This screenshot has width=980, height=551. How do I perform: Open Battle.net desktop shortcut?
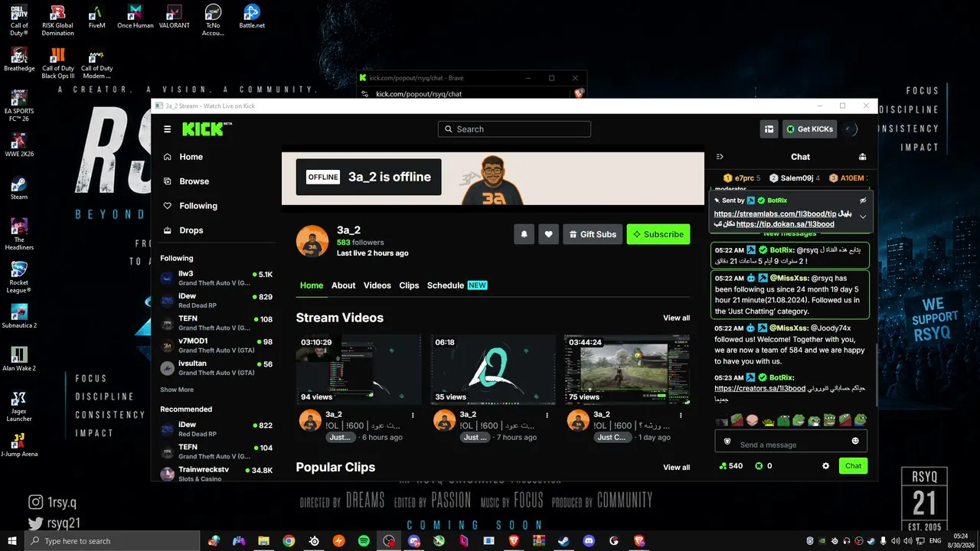252,17
